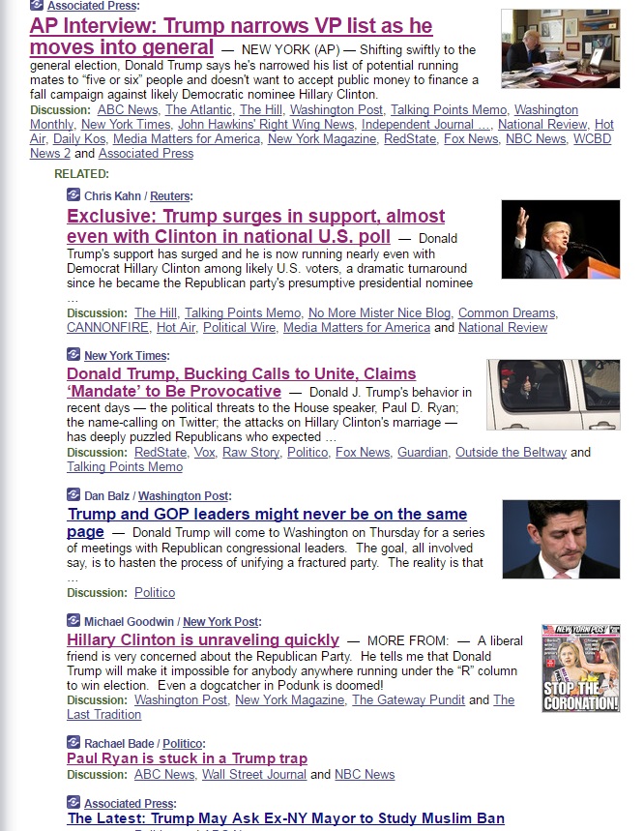This screenshot has height=831, width=644.
Task: Click permalink icon beside Rachael Bade / Politico
Action: (73, 743)
